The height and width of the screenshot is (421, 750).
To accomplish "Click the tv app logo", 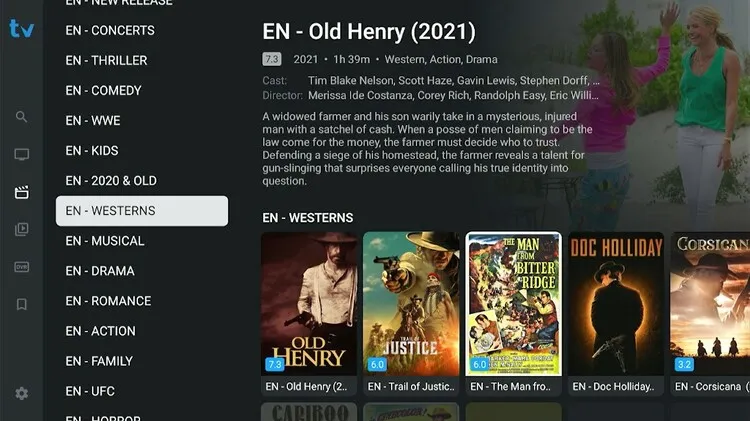I will (22, 29).
